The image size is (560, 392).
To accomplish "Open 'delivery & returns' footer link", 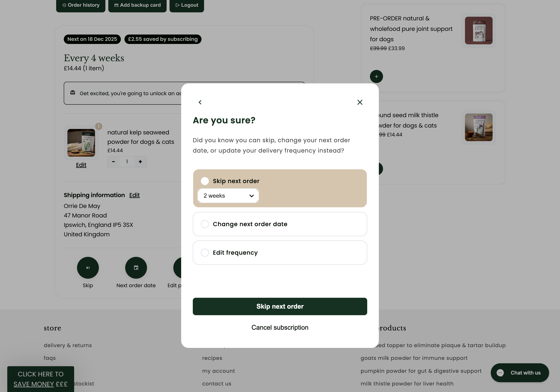I will 68,345.
